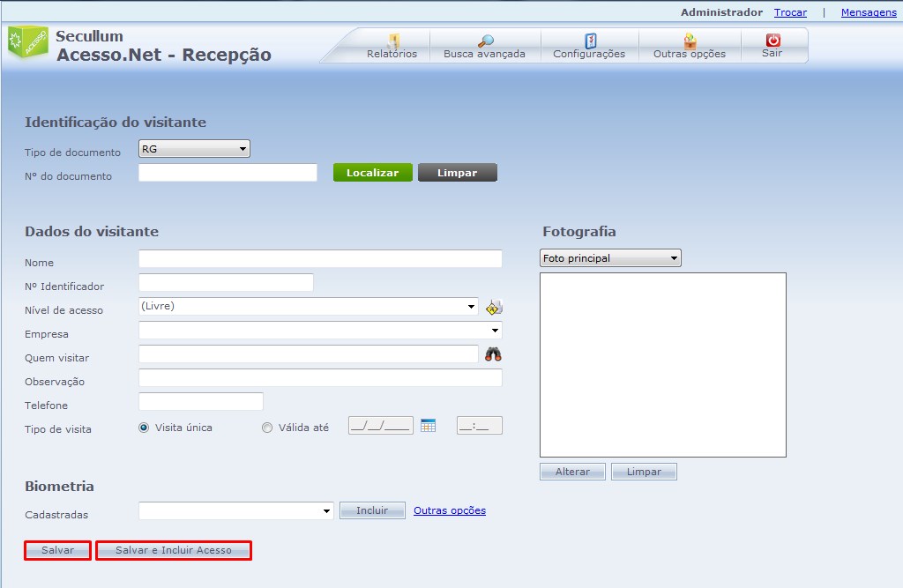Select the Visita única radio button
The width and height of the screenshot is (903, 588).
coord(145,428)
